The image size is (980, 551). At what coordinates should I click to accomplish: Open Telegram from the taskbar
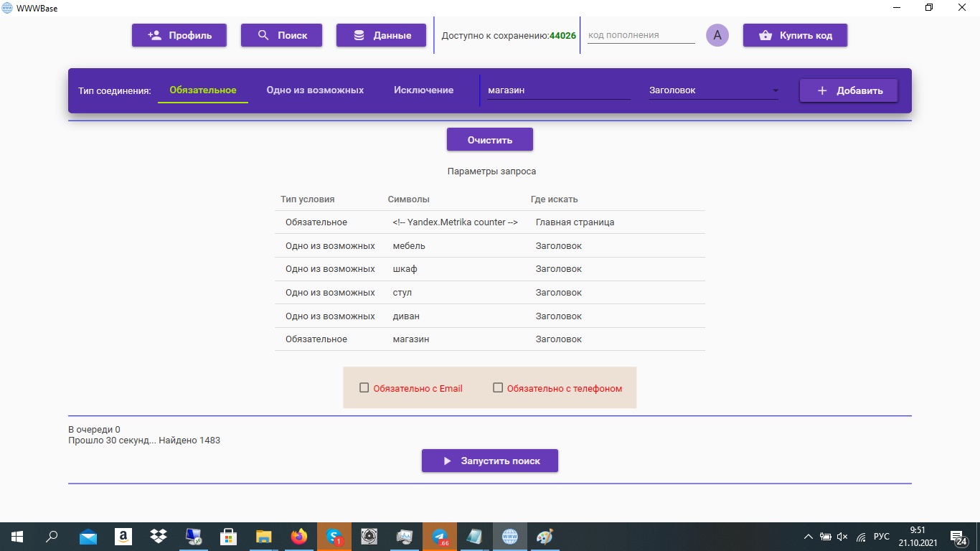[440, 537]
